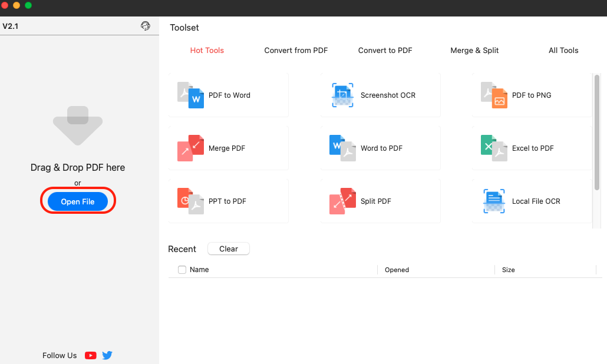The image size is (607, 364).
Task: Click the customer support headset icon
Action: 146,26
